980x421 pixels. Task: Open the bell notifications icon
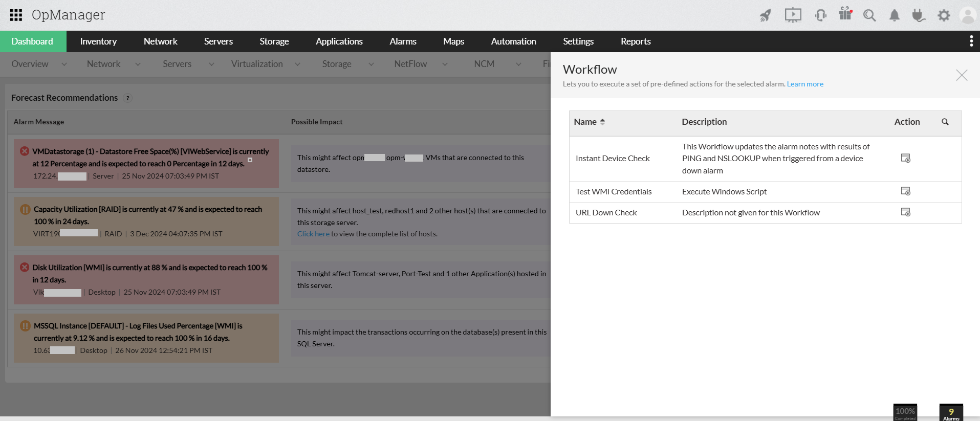tap(894, 15)
